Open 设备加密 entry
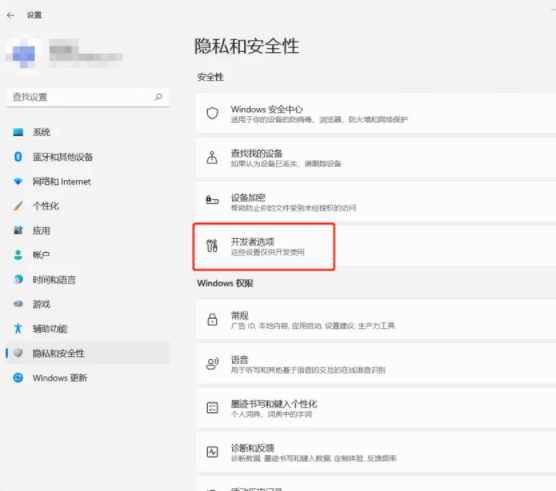 coord(376,202)
